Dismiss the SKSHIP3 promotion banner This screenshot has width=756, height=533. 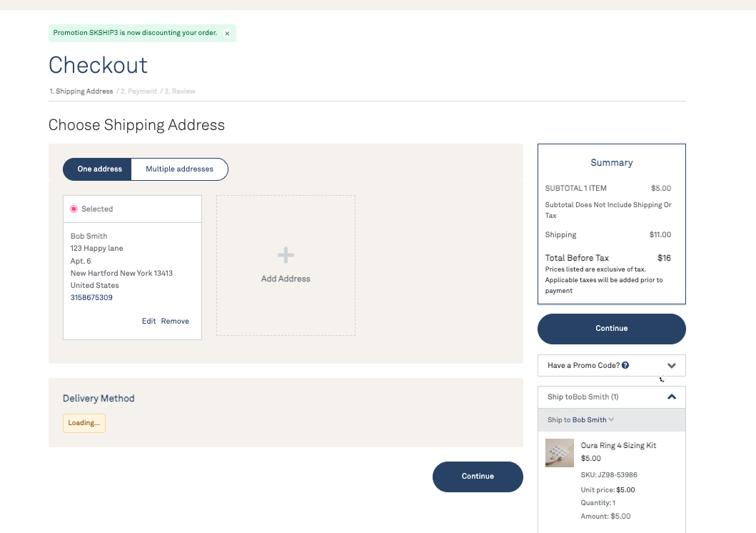pyautogui.click(x=227, y=34)
